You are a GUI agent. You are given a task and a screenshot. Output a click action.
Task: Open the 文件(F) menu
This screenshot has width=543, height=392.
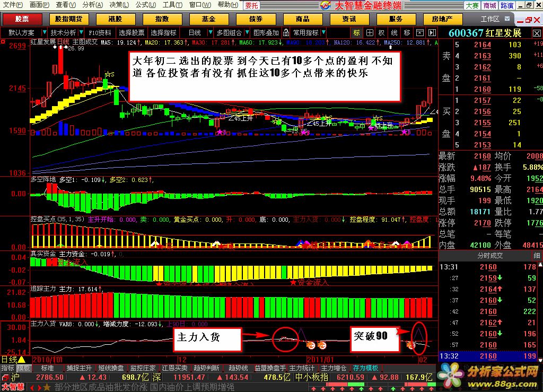click(13, 5)
